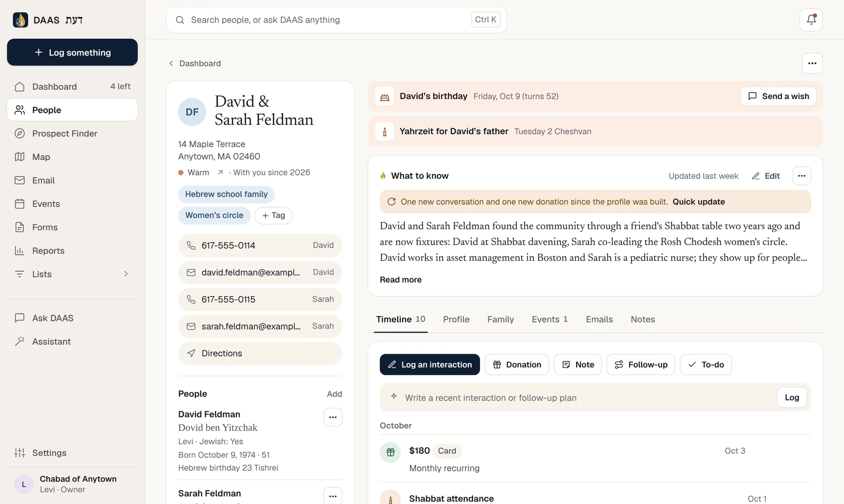Click the Follow-up button
Image resolution: width=844 pixels, height=504 pixels.
(640, 365)
